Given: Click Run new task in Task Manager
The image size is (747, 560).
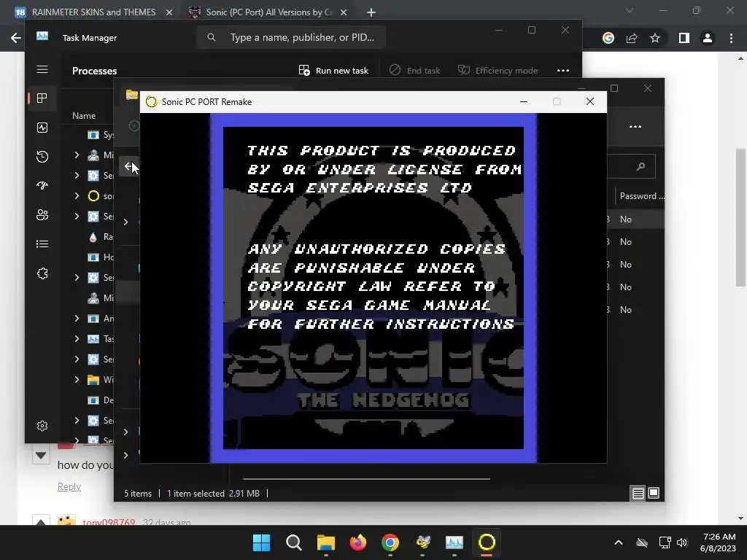Looking at the screenshot, I should (x=333, y=71).
